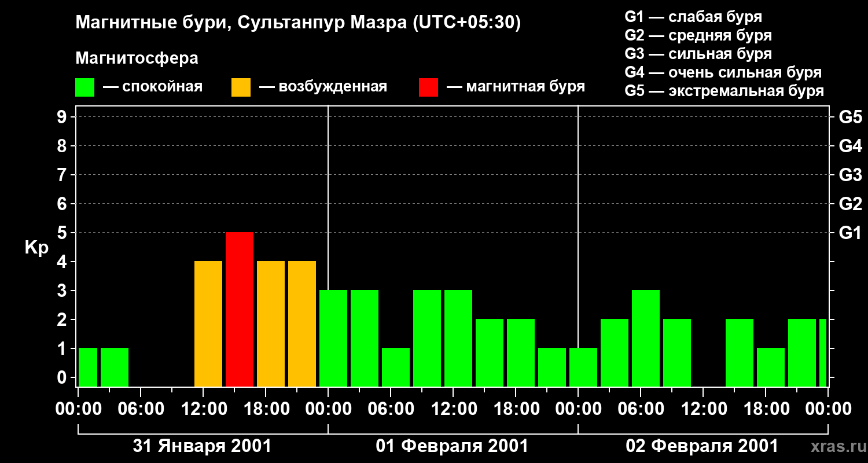
Task: Select the red Kp 5 storm bar
Action: point(240,309)
